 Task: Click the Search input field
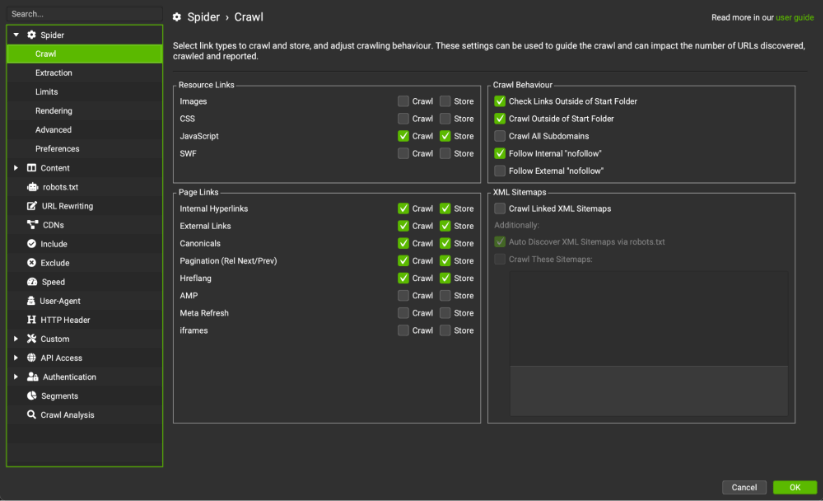[83, 14]
